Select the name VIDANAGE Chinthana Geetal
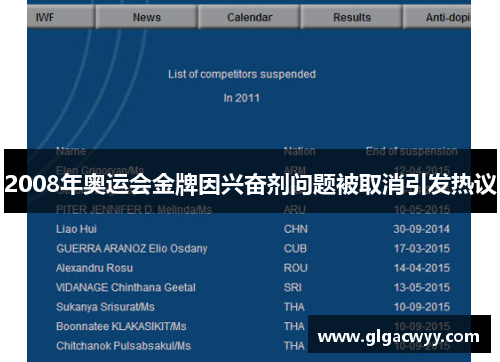Viewport: 500px width, 362px height. point(126,287)
